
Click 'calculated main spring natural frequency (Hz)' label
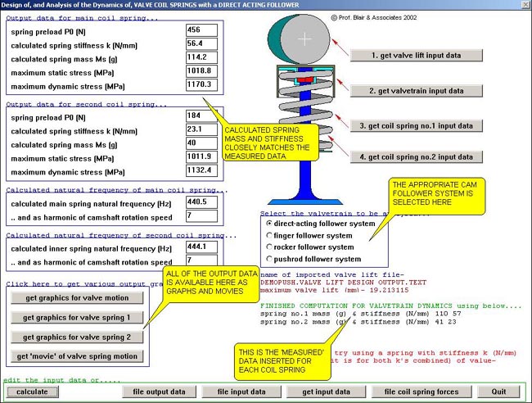click(x=91, y=204)
